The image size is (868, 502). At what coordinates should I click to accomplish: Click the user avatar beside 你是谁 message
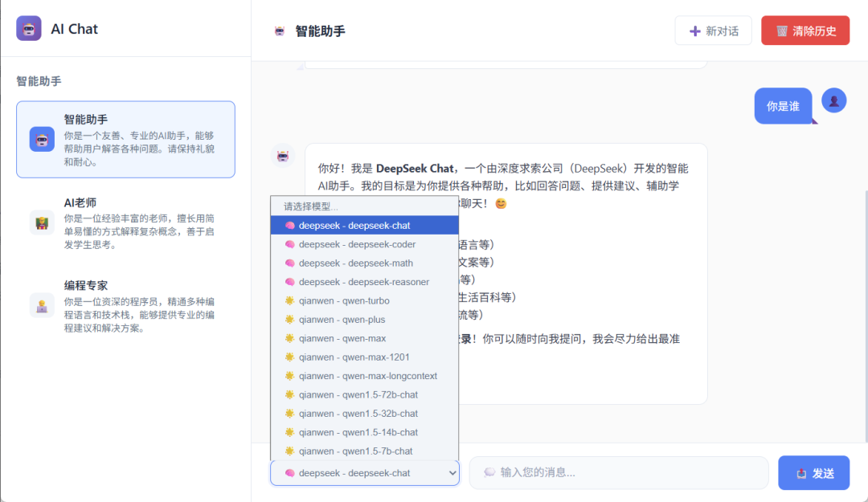pyautogui.click(x=833, y=100)
